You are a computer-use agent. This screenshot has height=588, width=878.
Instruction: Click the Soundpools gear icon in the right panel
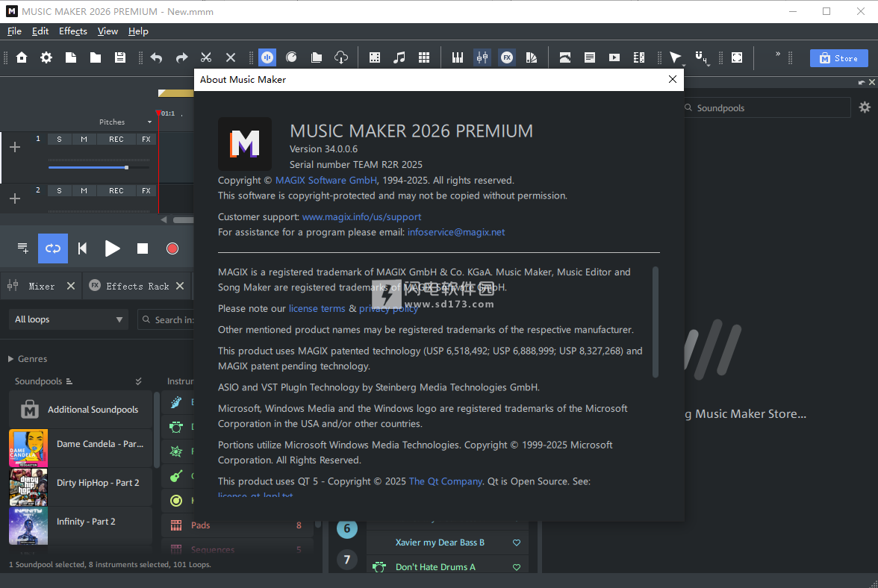865,107
